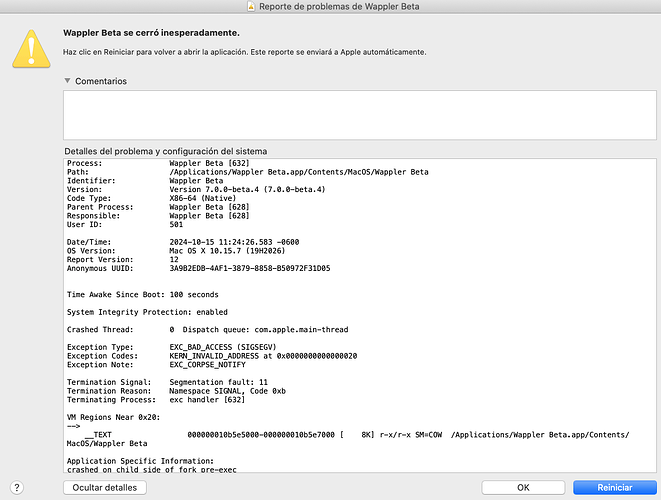Confirm with the OK button
Image resolution: width=661 pixels, height=500 pixels.
click(x=523, y=487)
